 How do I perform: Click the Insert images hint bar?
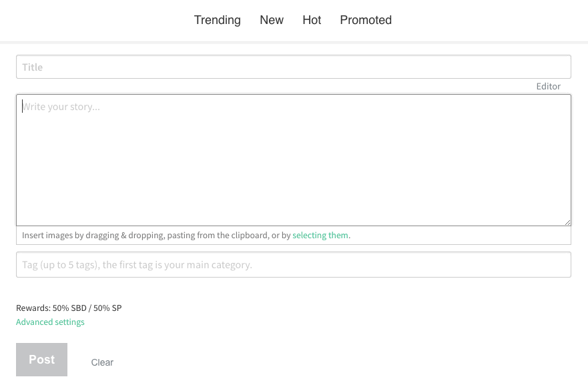[x=294, y=236]
